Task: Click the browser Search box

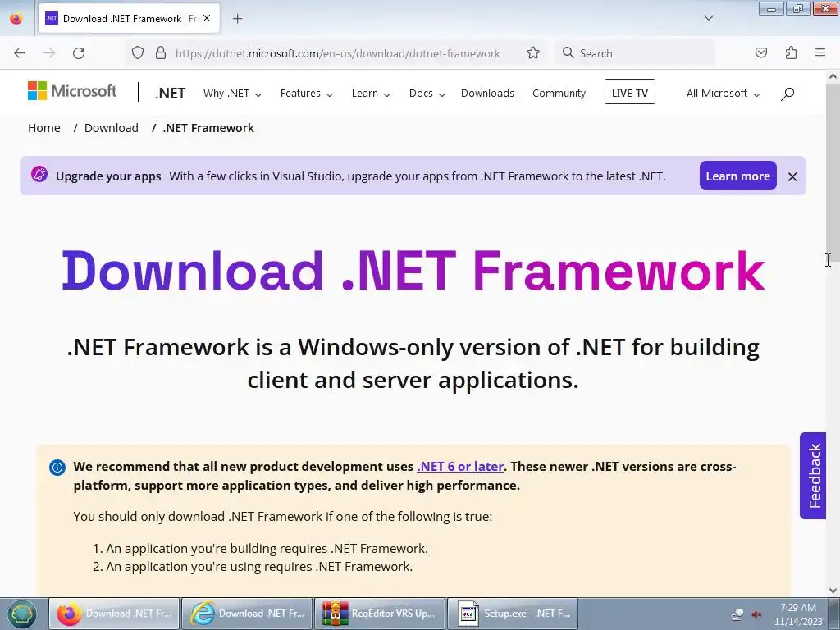Action: [636, 53]
